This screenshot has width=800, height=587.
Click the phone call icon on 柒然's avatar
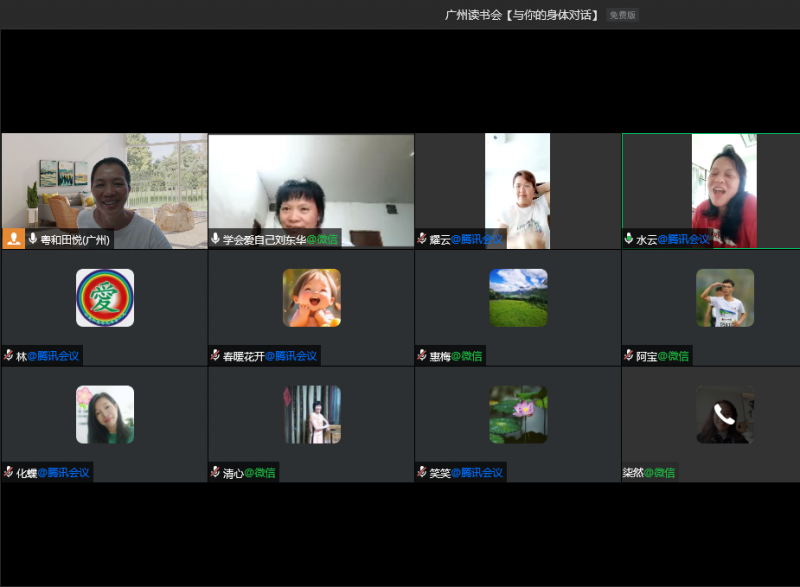[725, 414]
